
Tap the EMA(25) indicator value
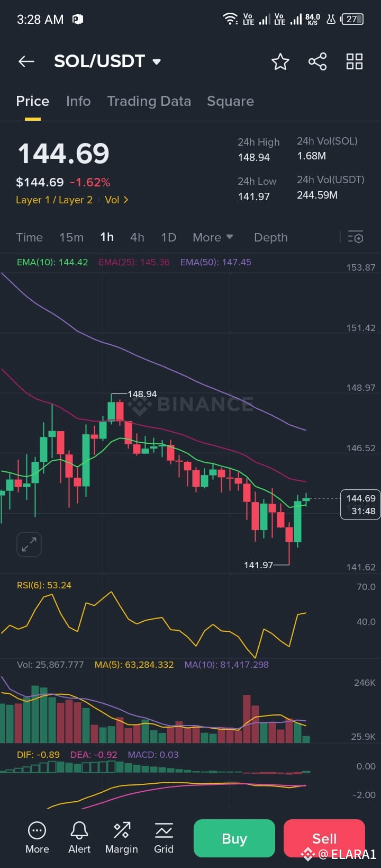tap(134, 262)
